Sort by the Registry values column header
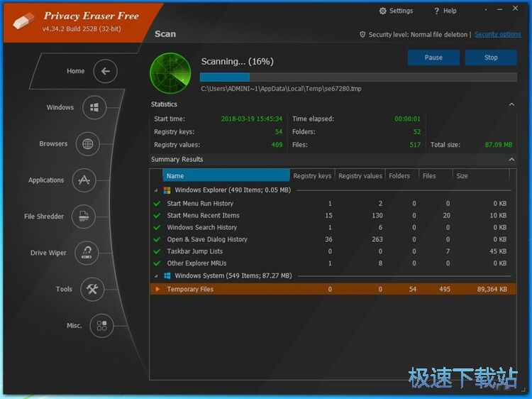This screenshot has width=532, height=399. pos(360,176)
